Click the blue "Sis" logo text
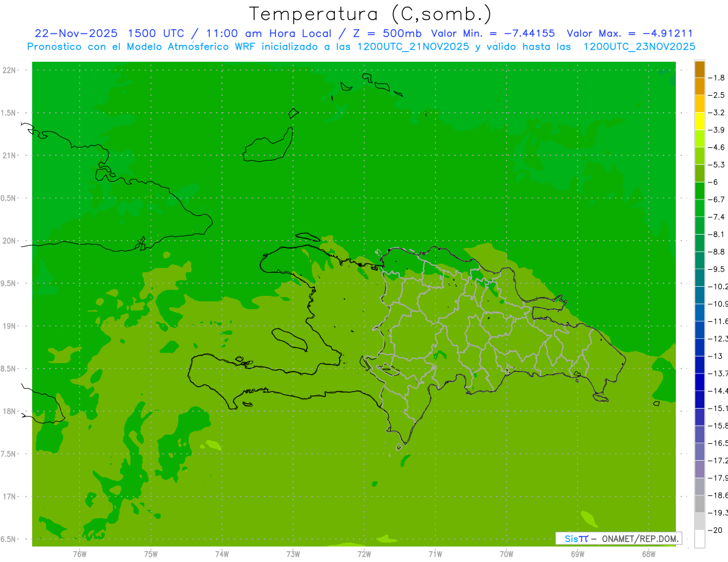The image size is (728, 562). pyautogui.click(x=571, y=538)
